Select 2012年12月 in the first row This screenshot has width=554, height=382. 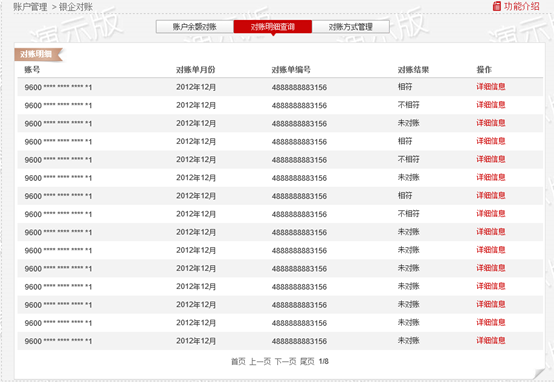196,87
